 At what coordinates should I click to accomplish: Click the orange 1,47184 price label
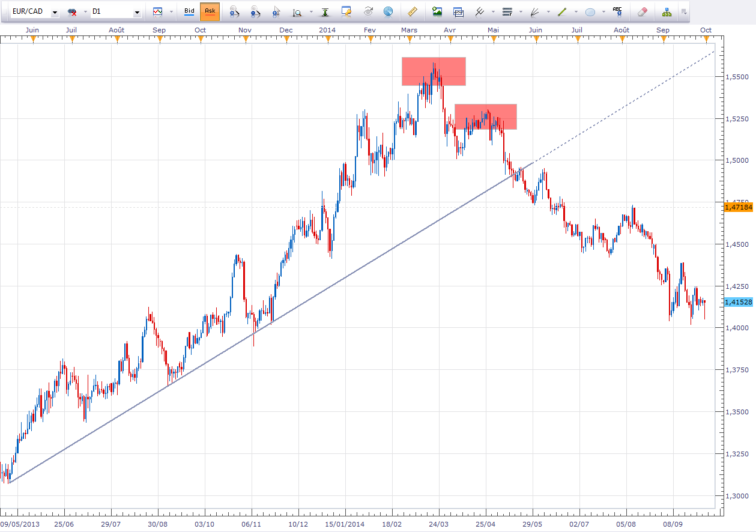[x=739, y=207]
